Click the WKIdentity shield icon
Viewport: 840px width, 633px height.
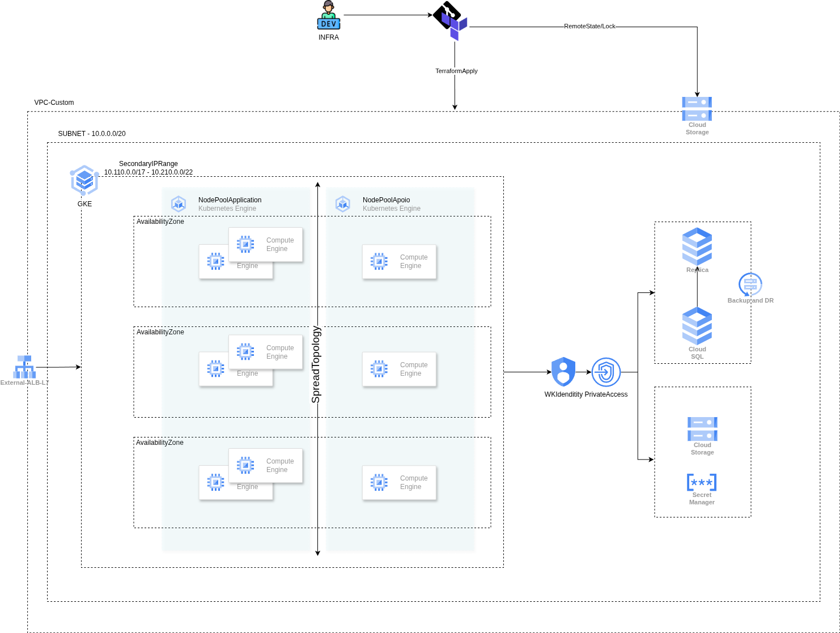click(x=563, y=372)
